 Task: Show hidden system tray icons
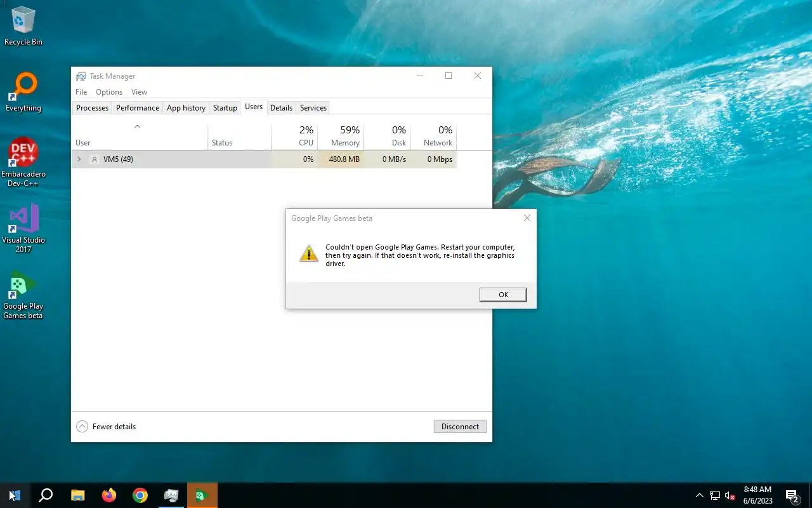pyautogui.click(x=700, y=495)
